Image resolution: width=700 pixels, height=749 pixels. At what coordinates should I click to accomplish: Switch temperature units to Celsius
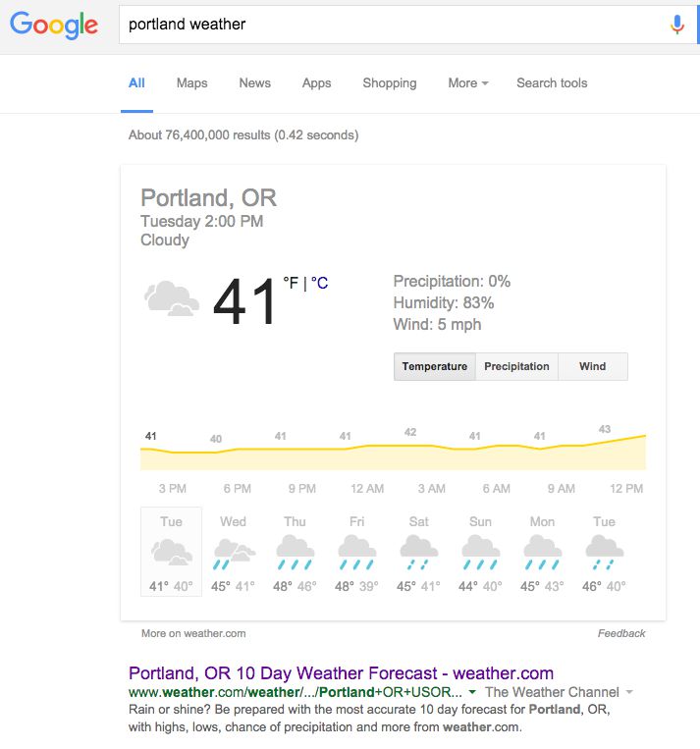coord(319,284)
